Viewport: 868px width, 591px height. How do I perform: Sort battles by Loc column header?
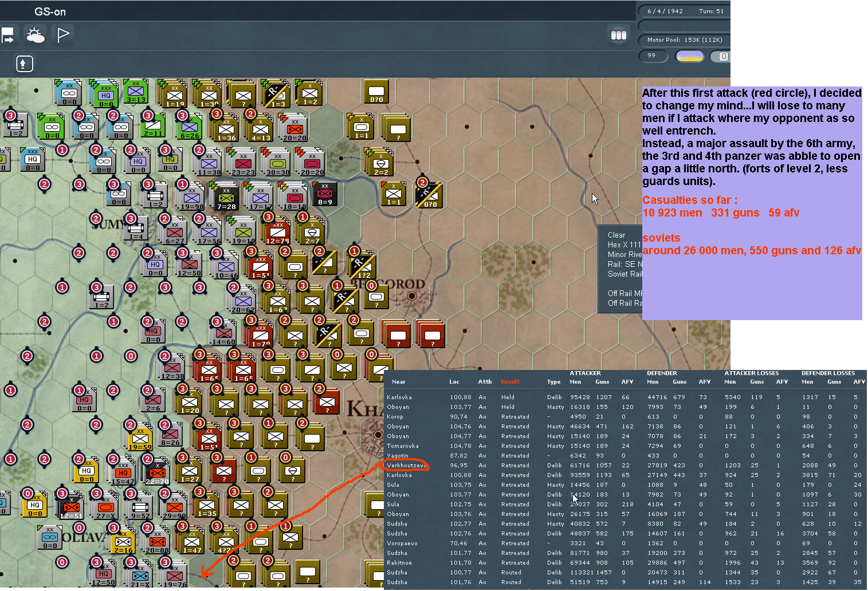point(454,382)
